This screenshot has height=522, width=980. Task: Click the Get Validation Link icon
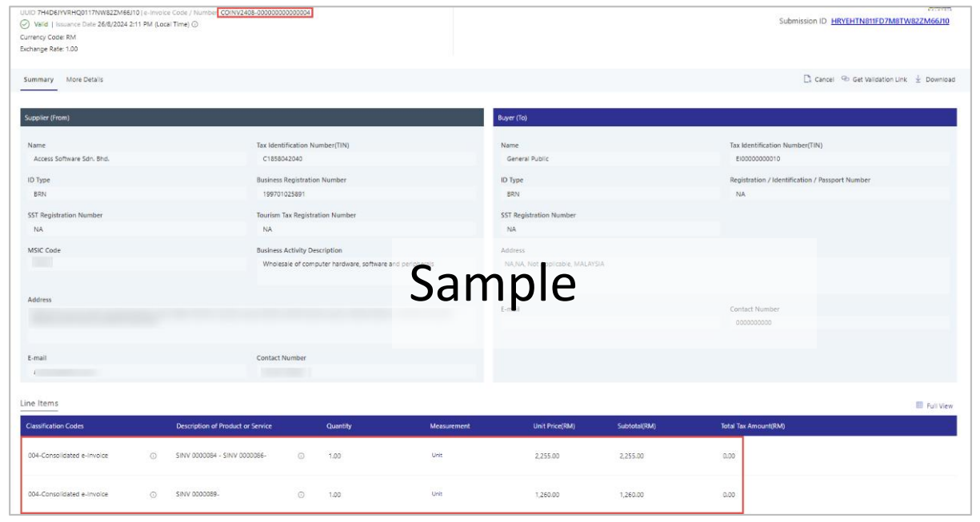click(846, 80)
